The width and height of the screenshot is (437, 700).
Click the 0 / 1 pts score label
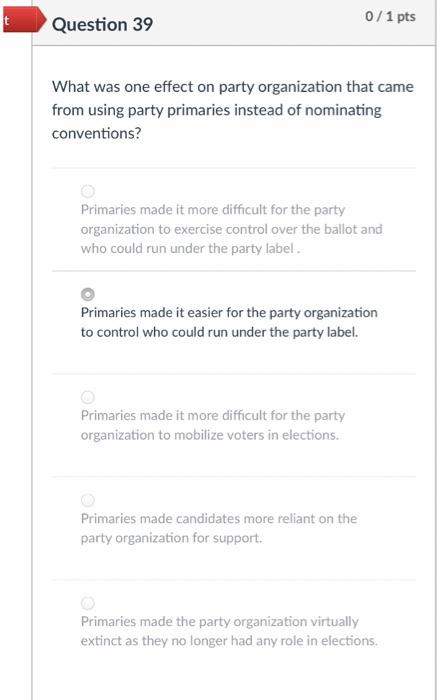click(390, 17)
